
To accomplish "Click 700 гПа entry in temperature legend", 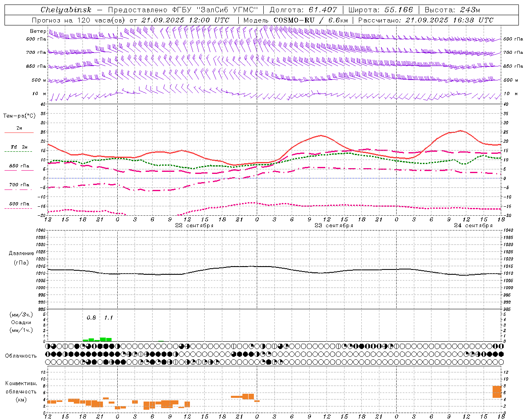I will (x=19, y=185).
